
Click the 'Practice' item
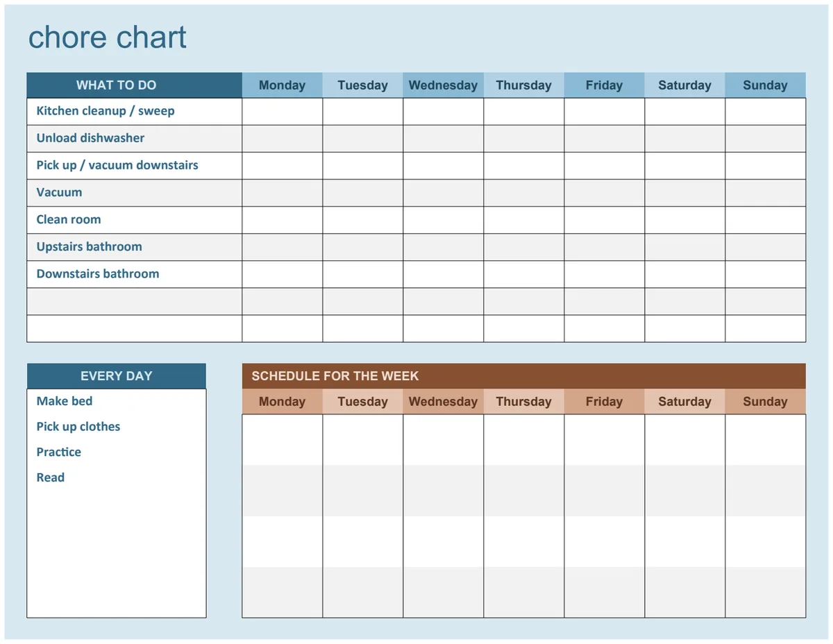point(58,452)
